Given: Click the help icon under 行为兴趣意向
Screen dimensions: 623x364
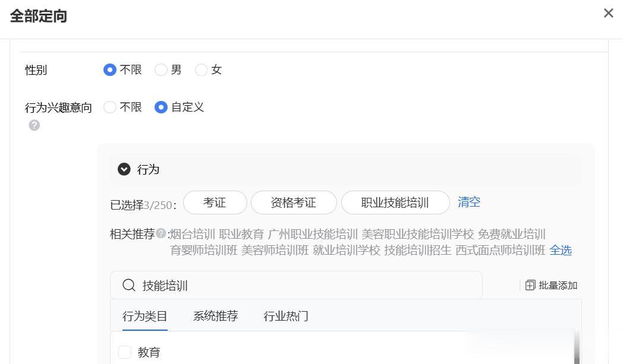Looking at the screenshot, I should point(34,125).
